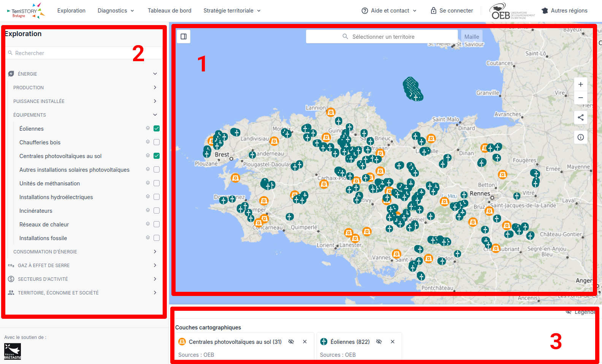This screenshot has width=602, height=364.
Task: Uncheck Centrales photovoltaïques au sol checkbox
Action: 157,156
